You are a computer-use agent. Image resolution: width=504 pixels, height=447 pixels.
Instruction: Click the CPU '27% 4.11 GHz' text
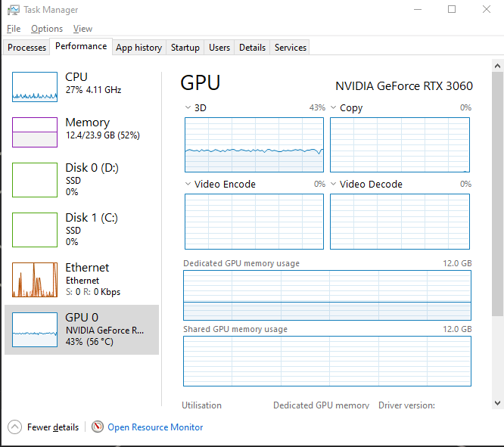click(93, 90)
